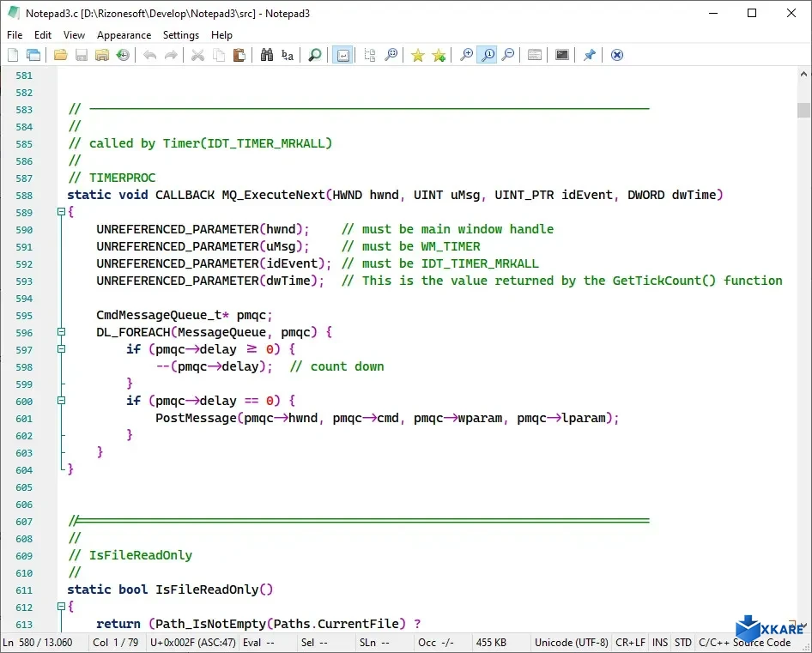
Task: Open the Edit menu
Action: pos(42,35)
